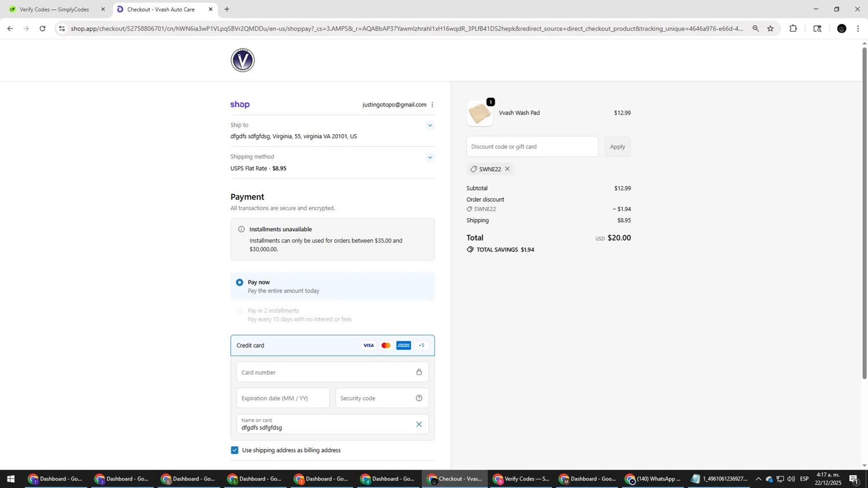
Task: Click the tab search icon in browser toolbar
Action: tap(817, 28)
